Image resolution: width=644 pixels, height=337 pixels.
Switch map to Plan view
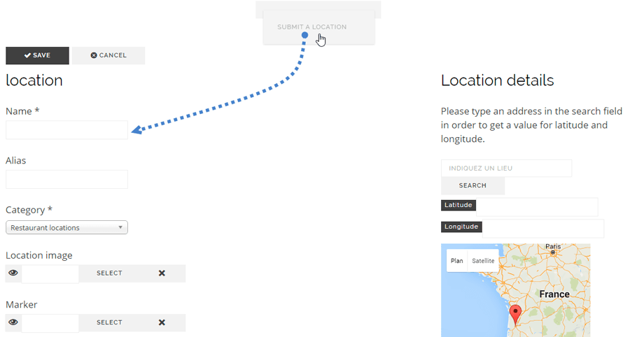click(x=456, y=261)
